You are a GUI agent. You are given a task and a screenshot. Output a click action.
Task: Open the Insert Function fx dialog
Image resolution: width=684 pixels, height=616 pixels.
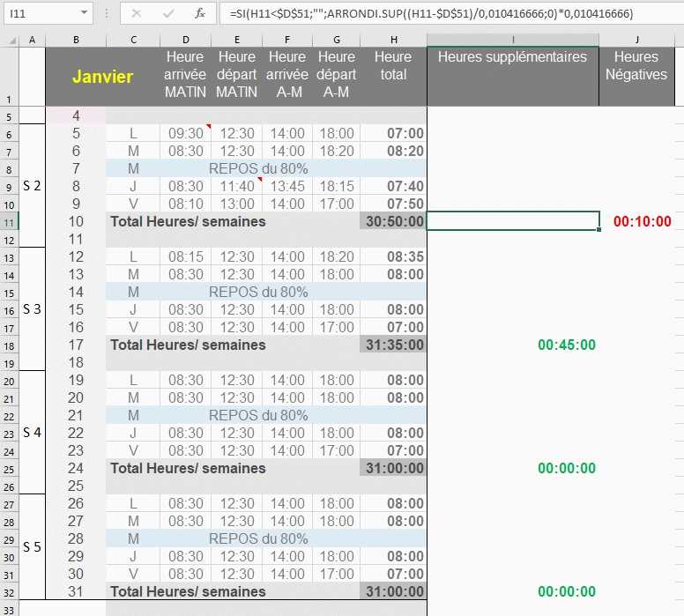tap(200, 13)
